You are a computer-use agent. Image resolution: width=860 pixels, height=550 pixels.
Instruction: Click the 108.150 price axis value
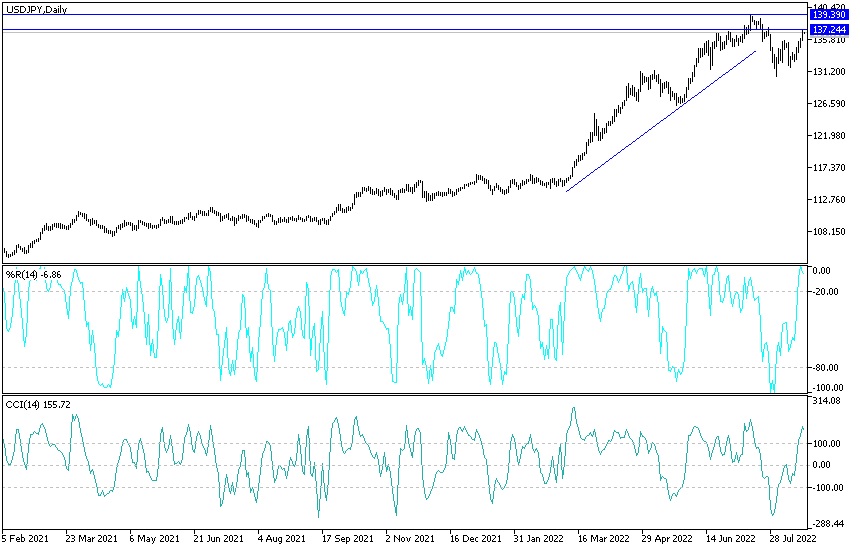[829, 231]
